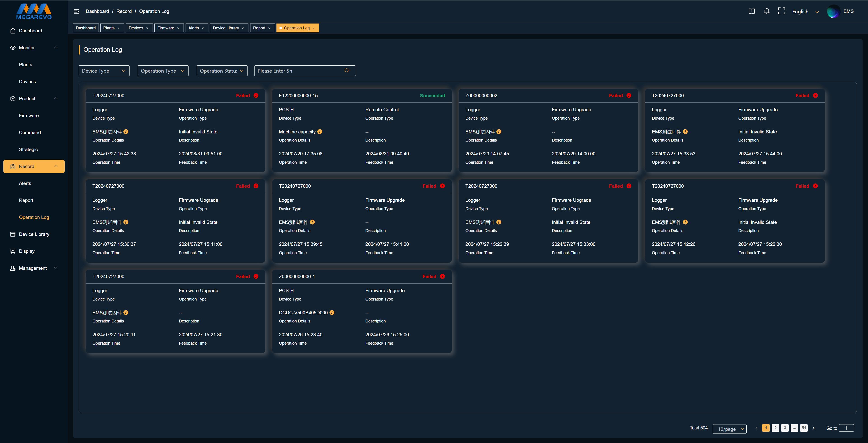Click Failed icon on card with 15:42:38 operation
Image resolution: width=868 pixels, height=443 pixels.
pos(256,95)
